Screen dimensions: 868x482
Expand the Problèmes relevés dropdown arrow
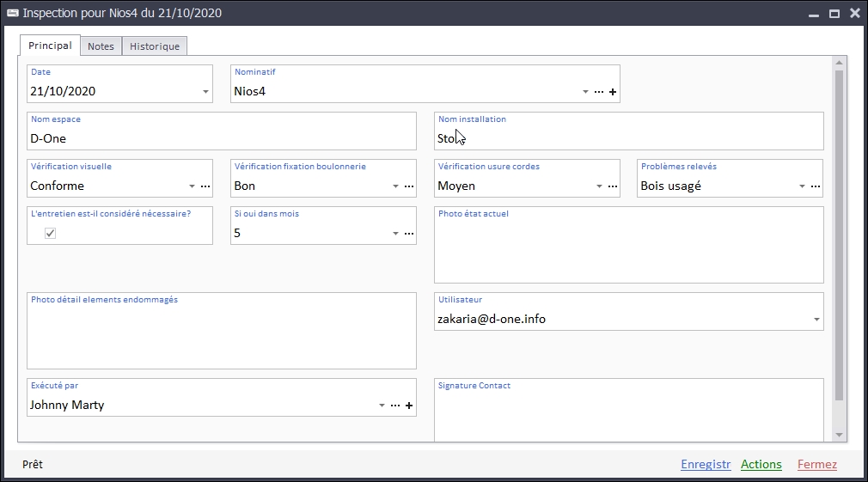802,186
